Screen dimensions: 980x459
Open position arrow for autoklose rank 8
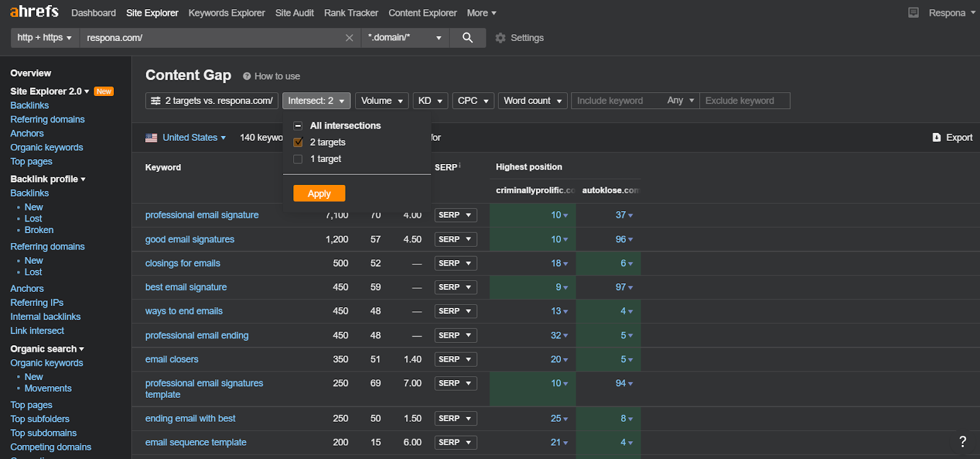[630, 419]
